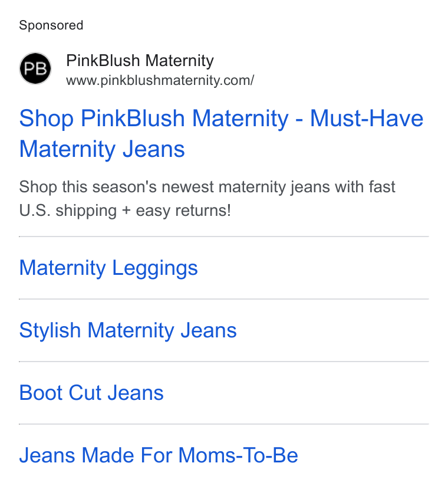Click the ad description about newest maternity jeans
This screenshot has width=448, height=486.
pos(207,199)
